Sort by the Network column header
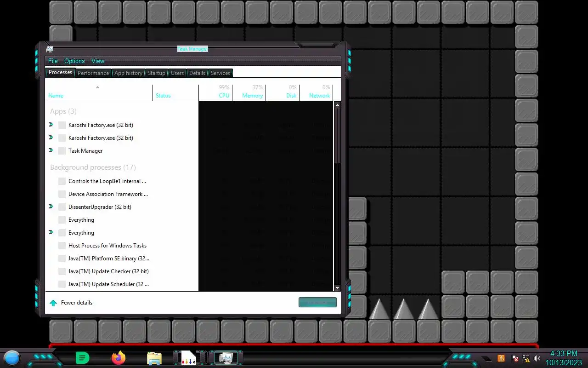The width and height of the screenshot is (588, 368). (316, 92)
